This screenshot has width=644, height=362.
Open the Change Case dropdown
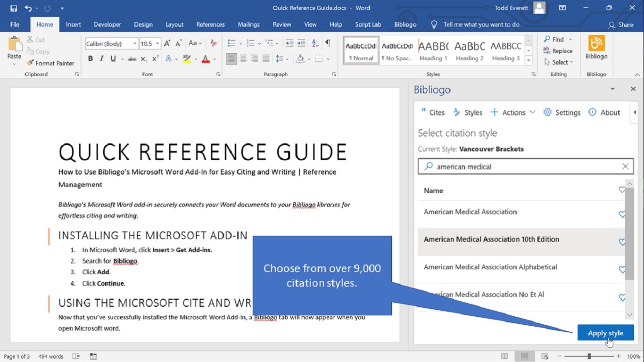pyautogui.click(x=195, y=43)
